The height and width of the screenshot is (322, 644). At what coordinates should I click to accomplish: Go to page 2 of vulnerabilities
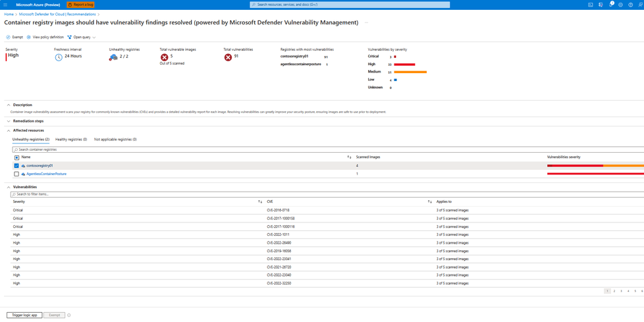[614, 291]
